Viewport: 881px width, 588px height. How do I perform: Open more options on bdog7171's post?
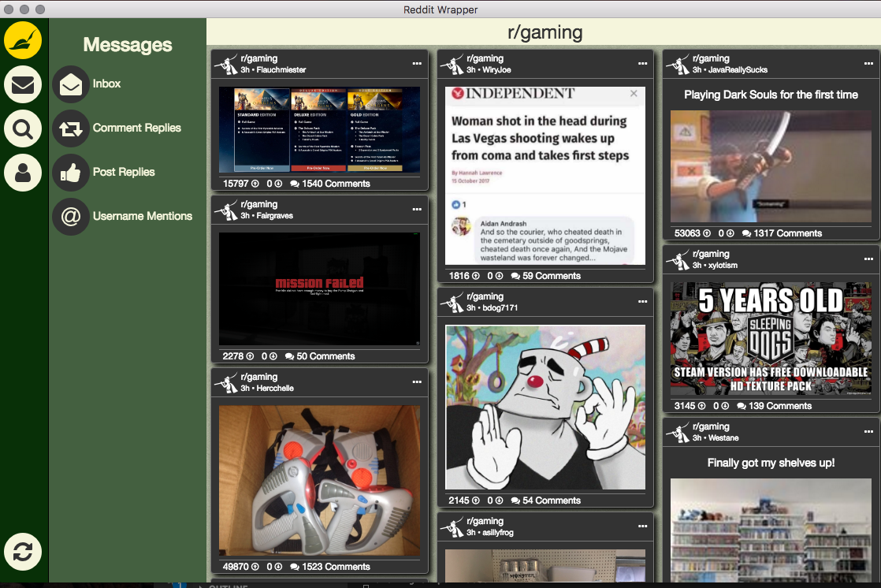(643, 301)
